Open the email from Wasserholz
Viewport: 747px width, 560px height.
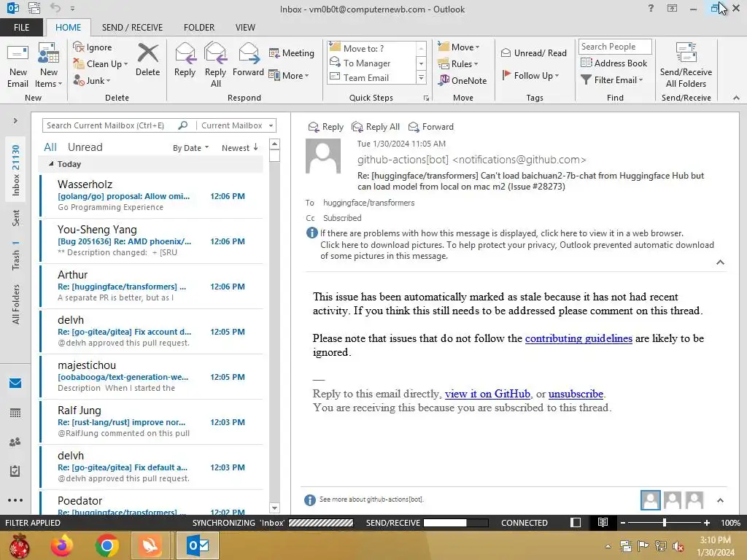click(152, 195)
